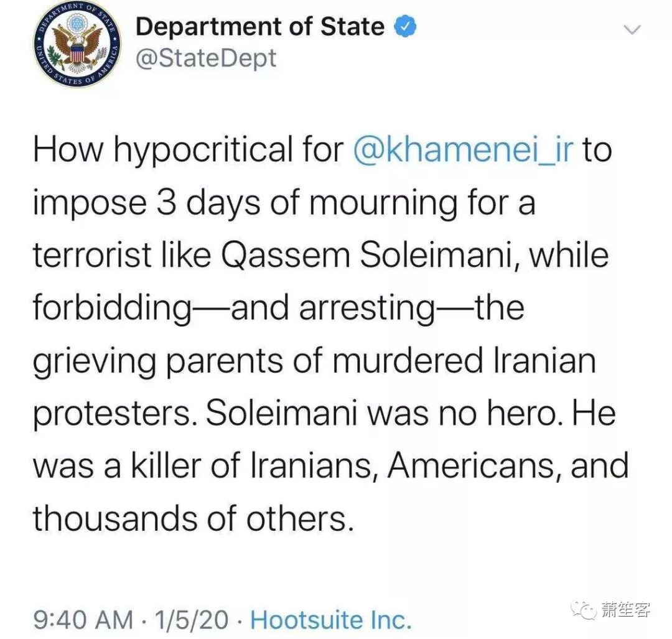Image resolution: width=672 pixels, height=639 pixels.
Task: Click the 萧笙客 watermark text
Action: [626, 609]
